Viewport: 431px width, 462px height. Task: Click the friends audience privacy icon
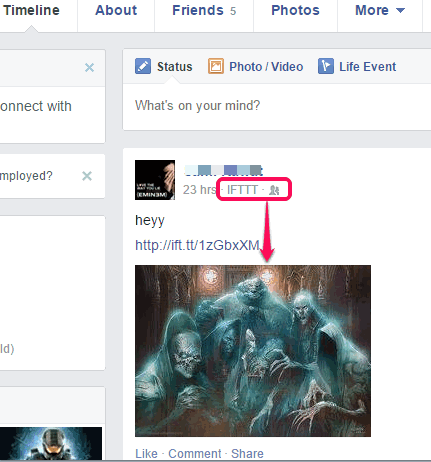click(274, 190)
